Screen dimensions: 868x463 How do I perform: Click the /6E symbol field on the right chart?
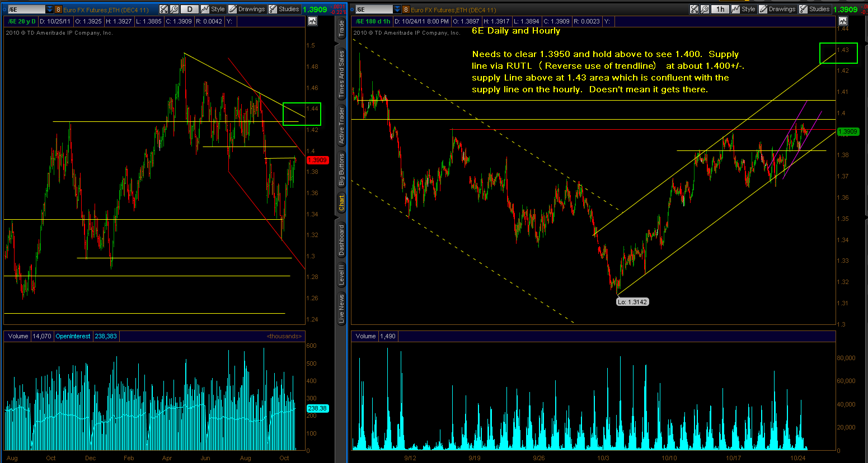[374, 10]
